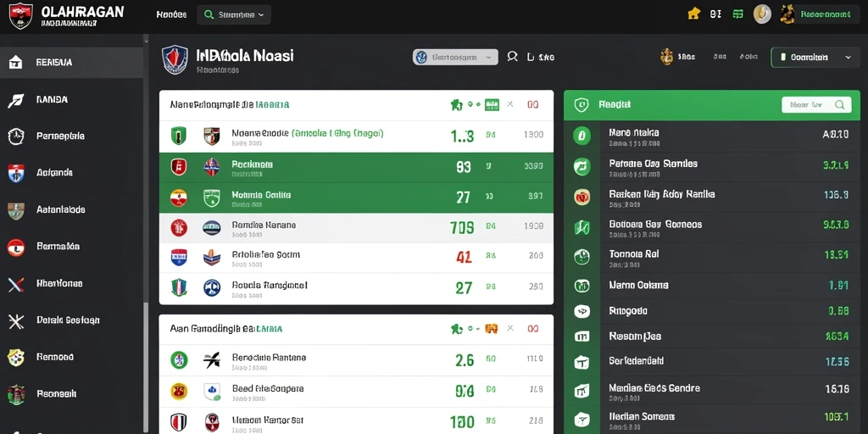Click the A0.10 value for Nane Ntalka
The height and width of the screenshot is (434, 868).
tap(836, 134)
